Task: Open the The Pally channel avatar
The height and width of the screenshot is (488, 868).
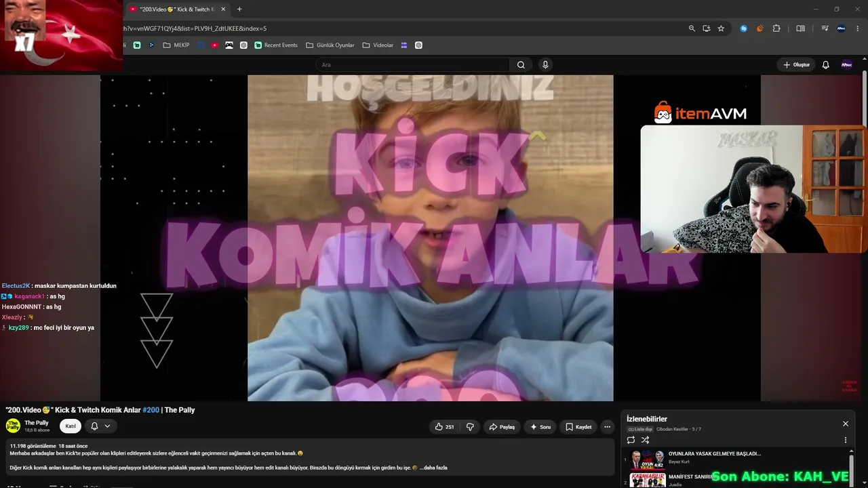Action: click(x=13, y=426)
